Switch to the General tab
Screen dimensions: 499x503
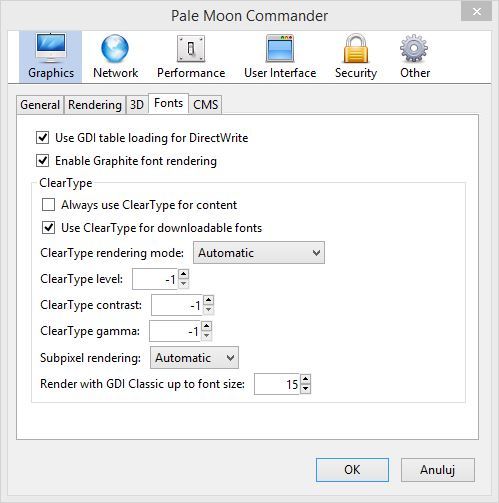(40, 105)
